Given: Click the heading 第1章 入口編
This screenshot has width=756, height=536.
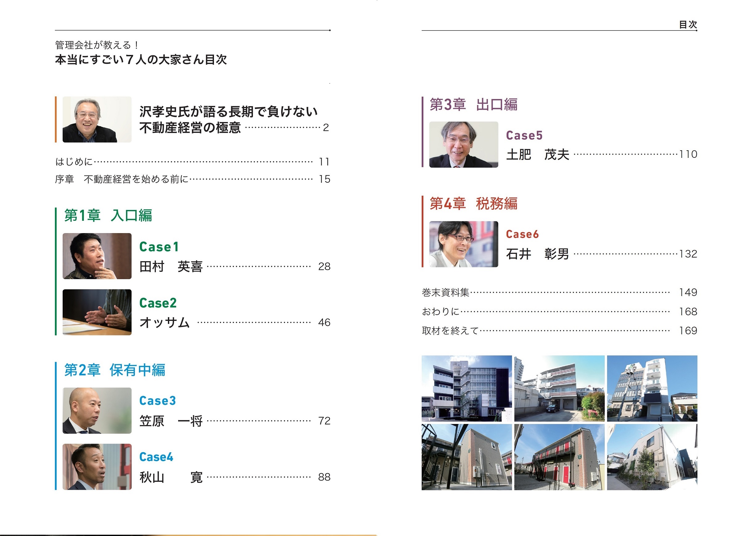Looking at the screenshot, I should (108, 216).
